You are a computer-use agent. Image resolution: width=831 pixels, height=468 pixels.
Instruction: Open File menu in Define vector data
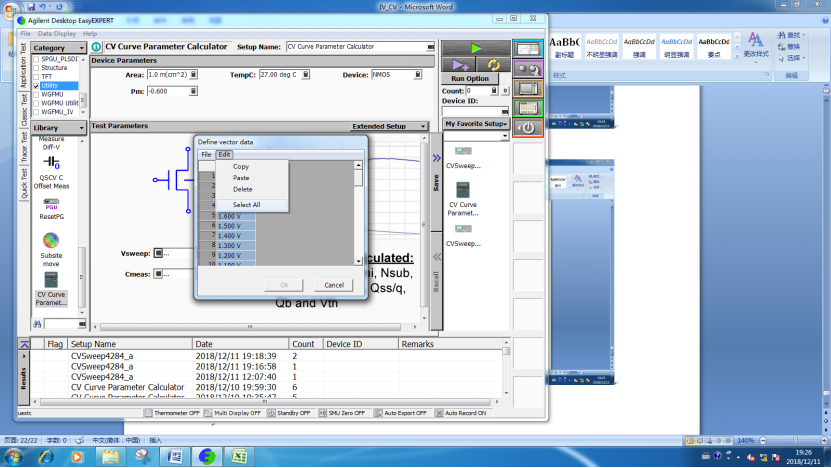pyautogui.click(x=206, y=154)
